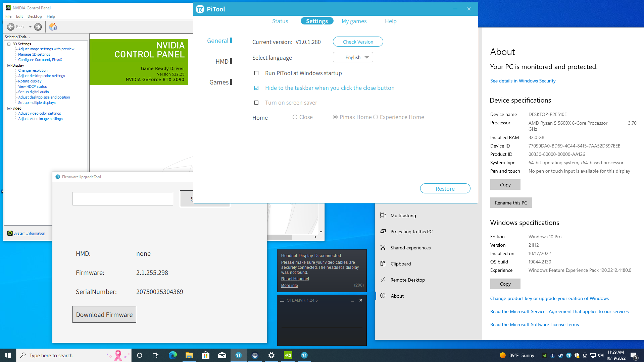Open Microsoft Edge from the taskbar
The width and height of the screenshot is (644, 362).
click(x=172, y=355)
